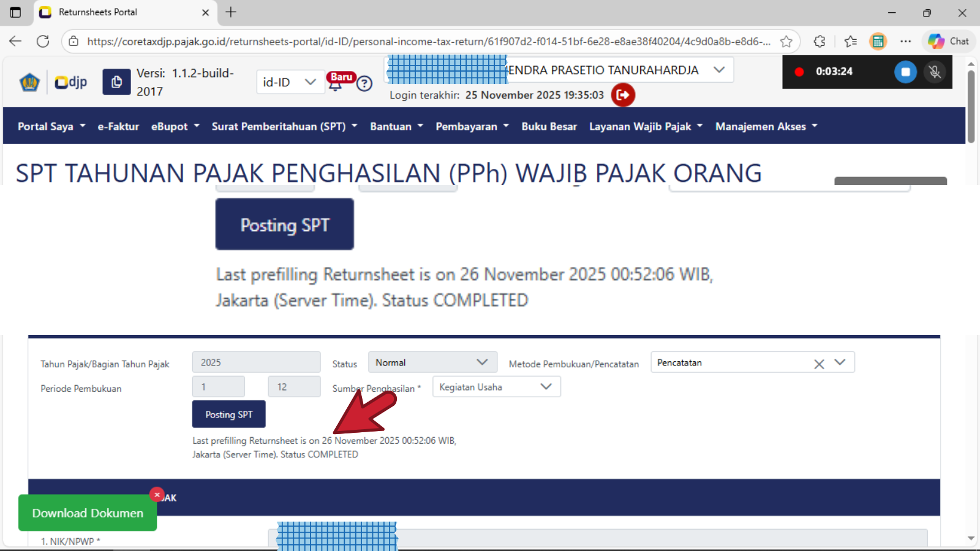Toggle the recording microphone mute
This screenshot has height=551, width=980.
coord(935,72)
